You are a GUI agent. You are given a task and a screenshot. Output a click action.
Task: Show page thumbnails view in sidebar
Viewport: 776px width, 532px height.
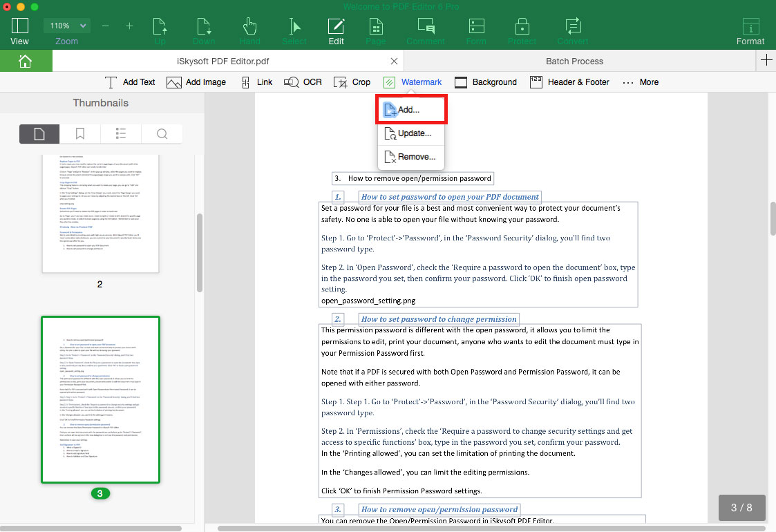click(x=39, y=133)
